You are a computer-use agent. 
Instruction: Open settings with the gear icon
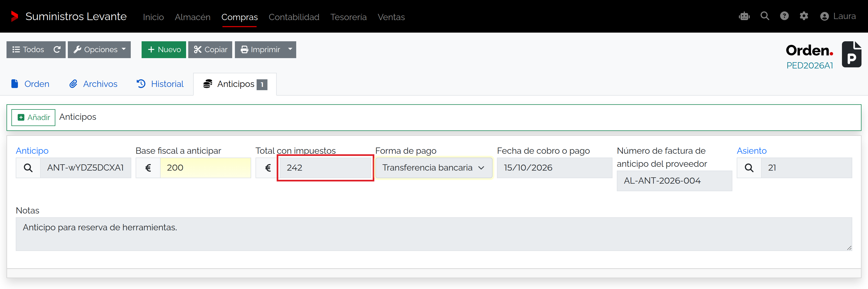804,16
